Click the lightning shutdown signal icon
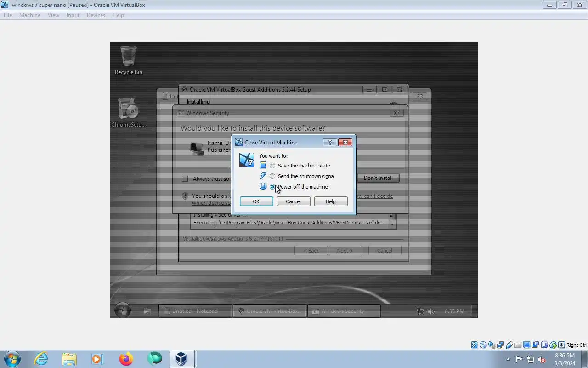Viewport: 588px width, 368px height. (263, 176)
